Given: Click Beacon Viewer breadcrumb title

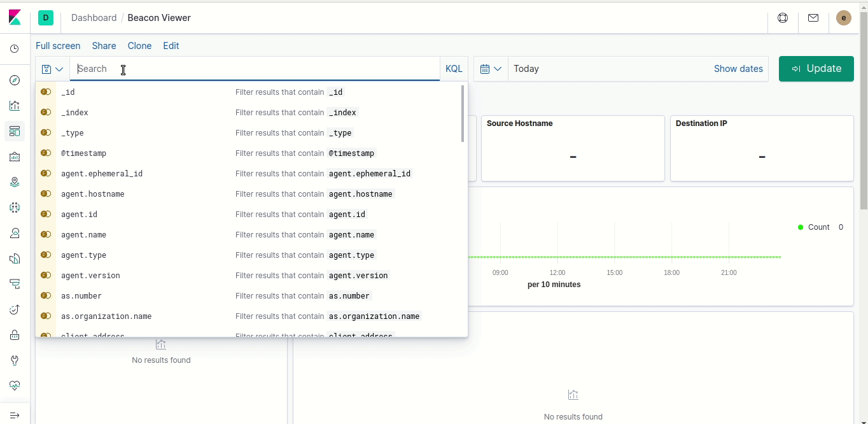Looking at the screenshot, I should coord(159,18).
